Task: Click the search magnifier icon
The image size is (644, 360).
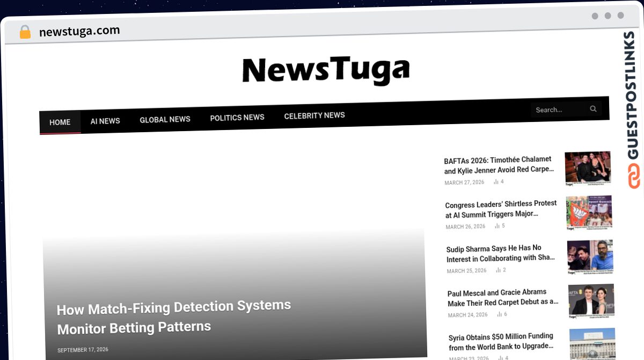Action: click(x=593, y=109)
